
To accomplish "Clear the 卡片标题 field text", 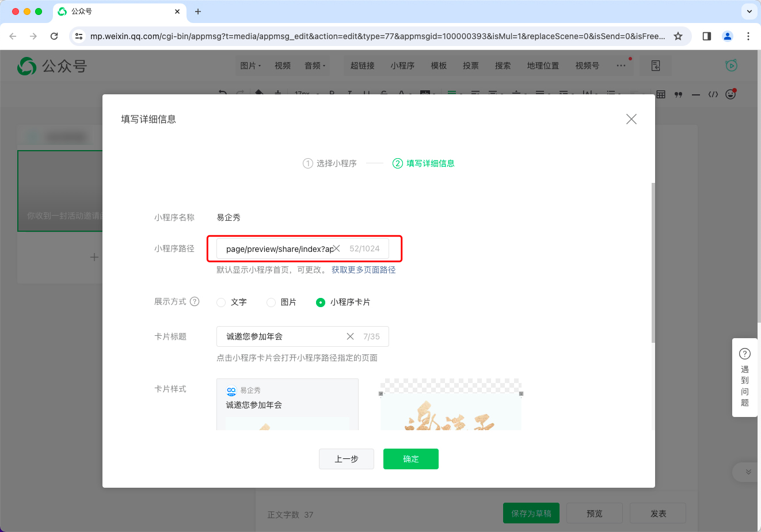I will [x=350, y=336].
